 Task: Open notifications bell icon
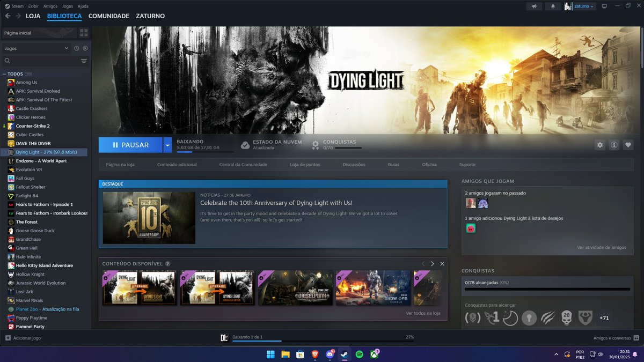(553, 6)
